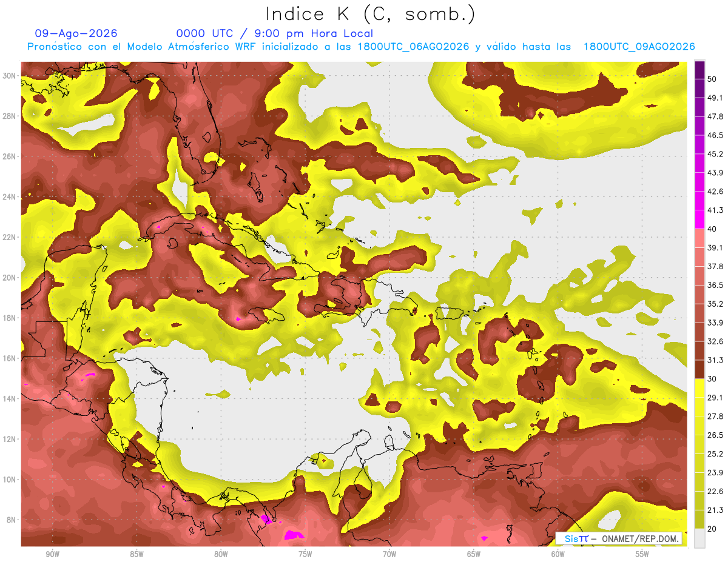Click latitude axis label '20N'
This screenshot has width=728, height=562.
click(x=9, y=278)
